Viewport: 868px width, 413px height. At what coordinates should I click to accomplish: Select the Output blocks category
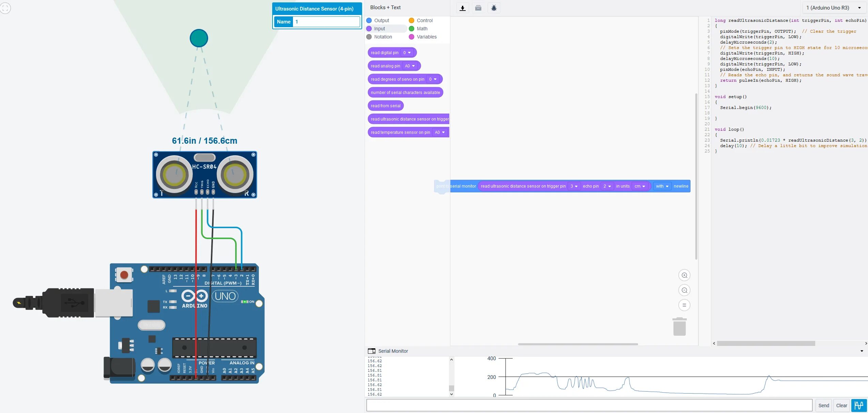[381, 20]
